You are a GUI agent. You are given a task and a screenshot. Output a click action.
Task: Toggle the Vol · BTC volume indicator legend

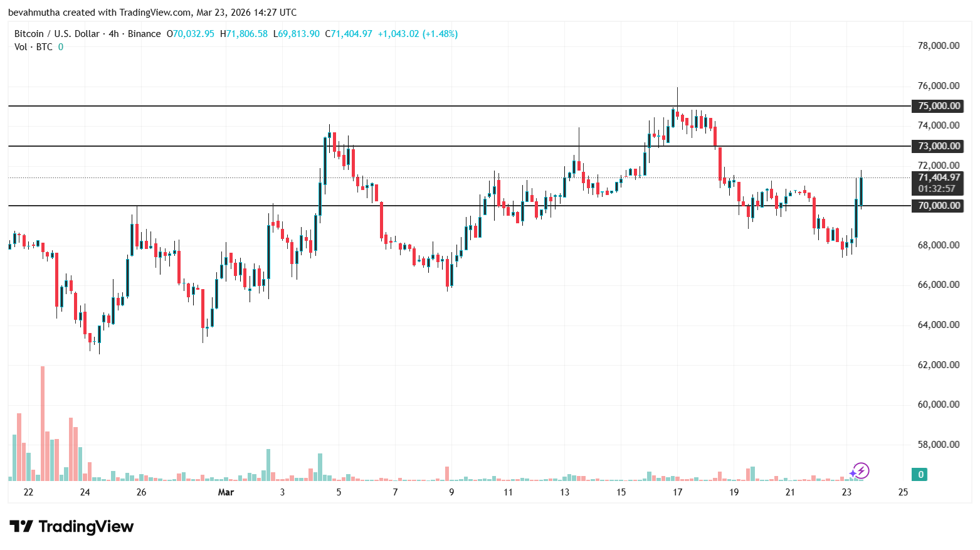point(33,46)
